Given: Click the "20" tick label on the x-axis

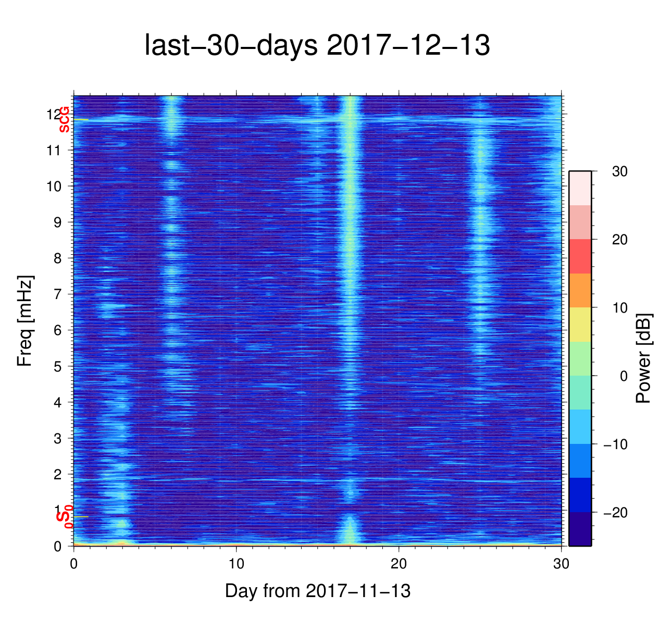Looking at the screenshot, I should click(x=399, y=564).
